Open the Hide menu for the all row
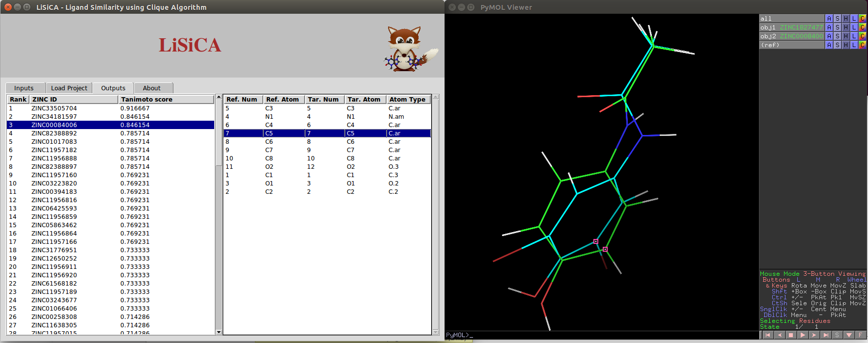The height and width of the screenshot is (343, 868). pos(846,19)
